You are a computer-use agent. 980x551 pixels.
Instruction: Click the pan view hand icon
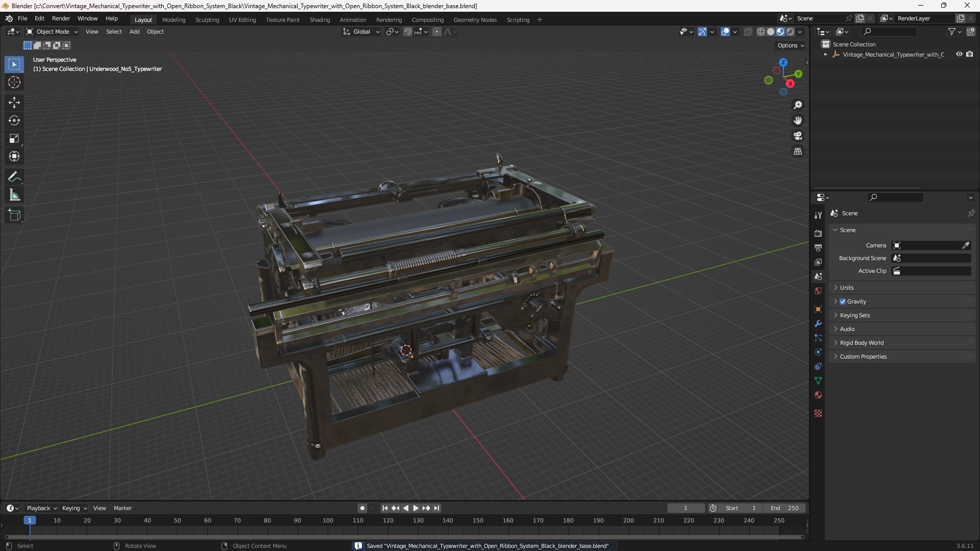click(798, 120)
